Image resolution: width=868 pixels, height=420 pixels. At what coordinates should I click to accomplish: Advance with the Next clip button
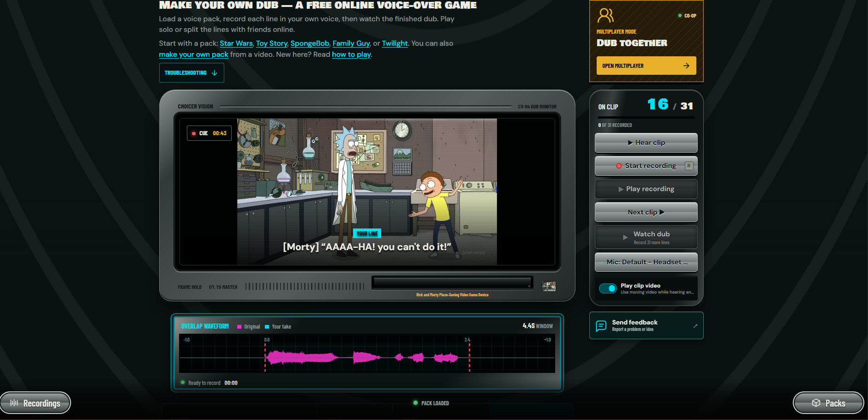tap(646, 212)
